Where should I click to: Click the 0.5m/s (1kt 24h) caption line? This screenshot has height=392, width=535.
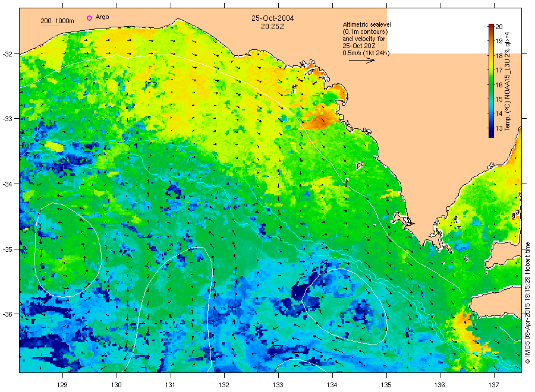[366, 53]
